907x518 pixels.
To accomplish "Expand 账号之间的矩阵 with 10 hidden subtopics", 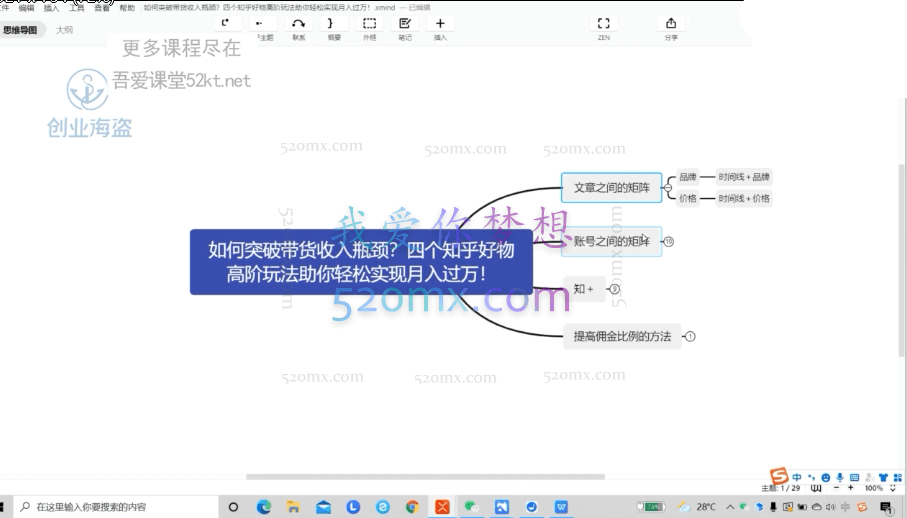I will point(669,242).
